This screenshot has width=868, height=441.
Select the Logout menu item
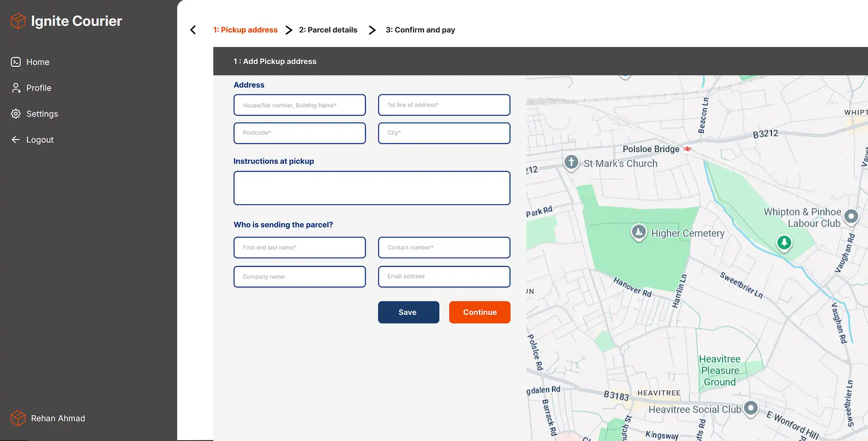[32, 140]
